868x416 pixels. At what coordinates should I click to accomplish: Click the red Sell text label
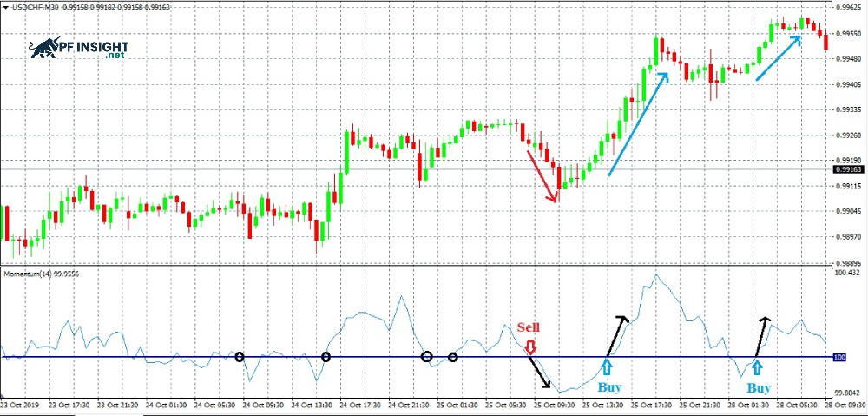tap(529, 327)
